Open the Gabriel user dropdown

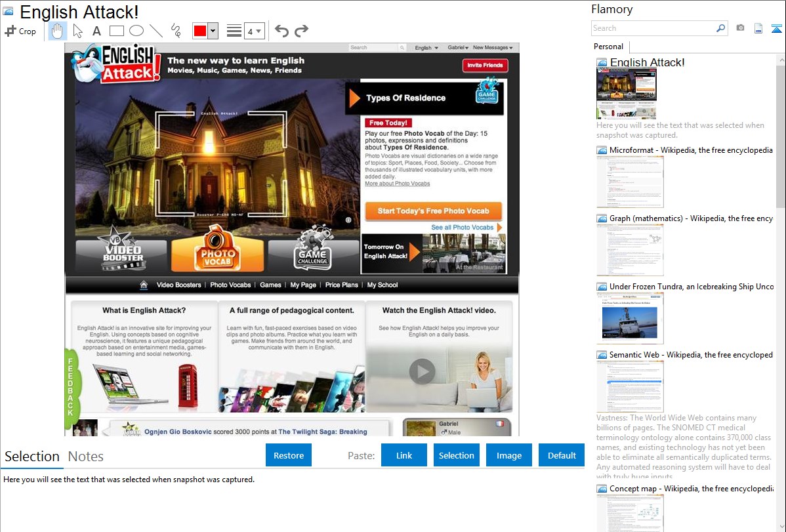[458, 48]
